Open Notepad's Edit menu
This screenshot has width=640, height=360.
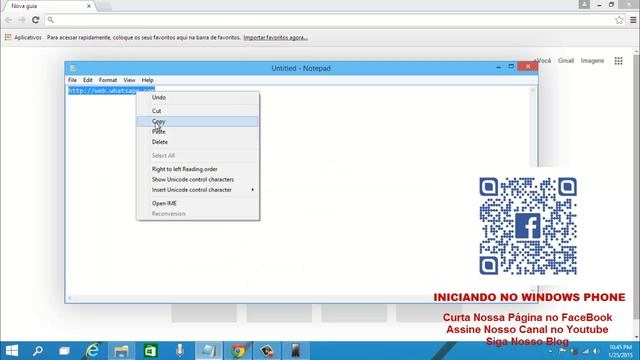(88, 80)
